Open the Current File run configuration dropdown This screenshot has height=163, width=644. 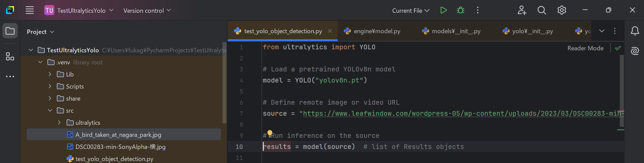(411, 11)
